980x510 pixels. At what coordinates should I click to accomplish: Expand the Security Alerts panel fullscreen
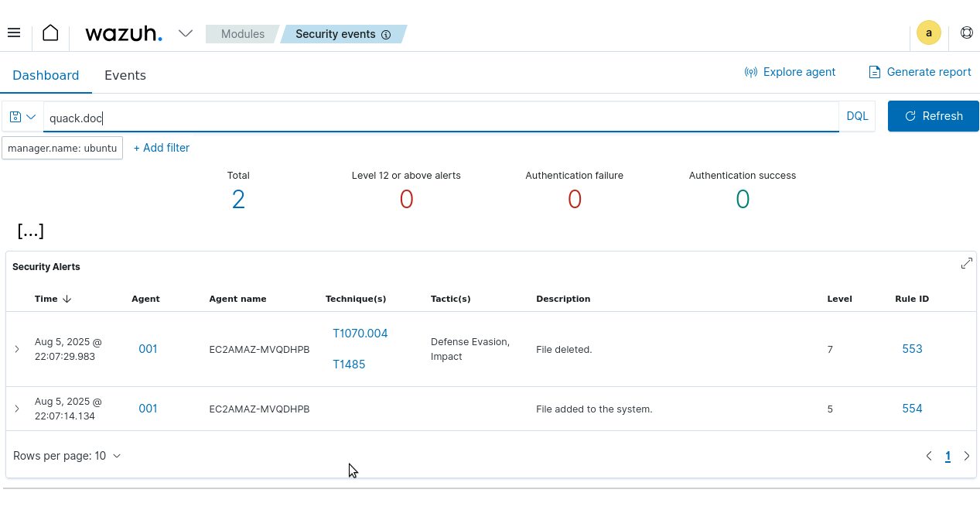click(966, 263)
